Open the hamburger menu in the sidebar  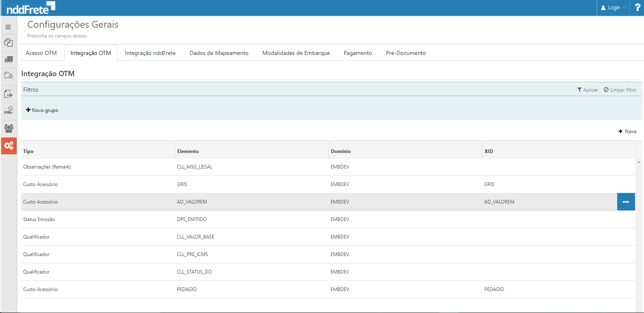point(8,27)
